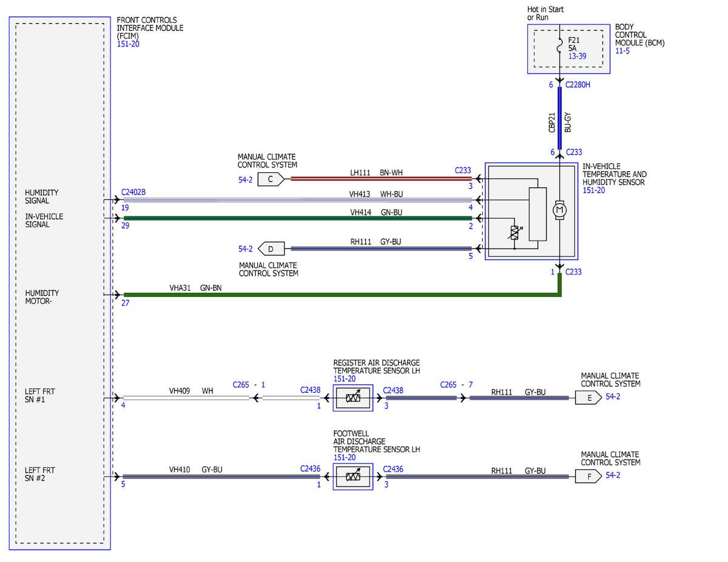The image size is (728, 562).
Task: Click off-page connector F arrow
Action: (589, 476)
